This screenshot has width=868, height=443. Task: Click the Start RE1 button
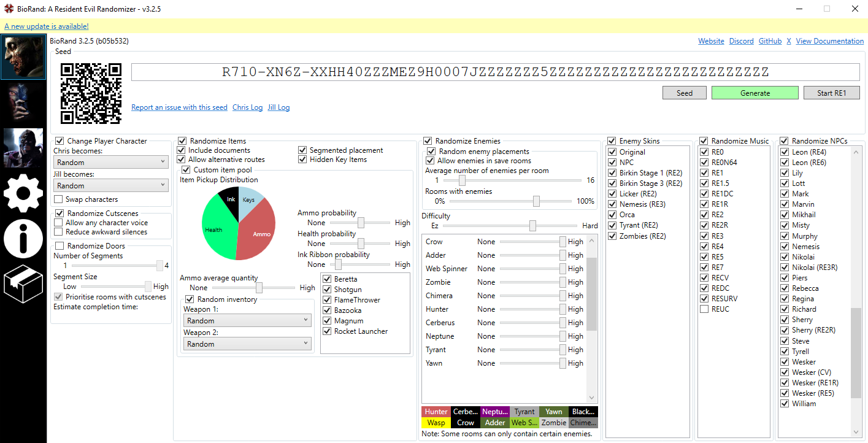(x=832, y=93)
